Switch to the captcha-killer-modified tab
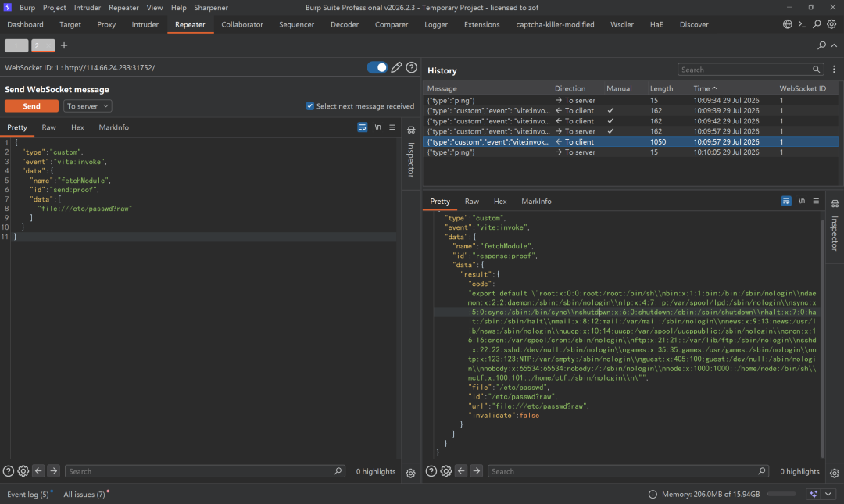 coord(555,24)
